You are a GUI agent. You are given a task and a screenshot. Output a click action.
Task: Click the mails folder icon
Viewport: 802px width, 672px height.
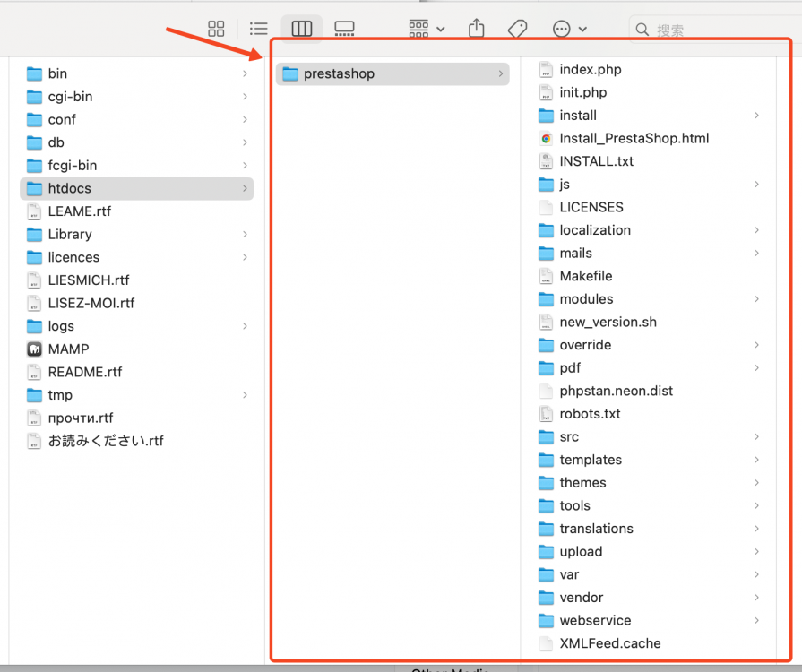[x=547, y=254]
